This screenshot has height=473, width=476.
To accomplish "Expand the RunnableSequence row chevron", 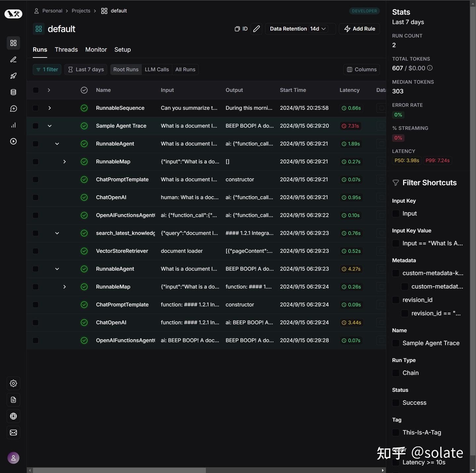I will pyautogui.click(x=50, y=108).
